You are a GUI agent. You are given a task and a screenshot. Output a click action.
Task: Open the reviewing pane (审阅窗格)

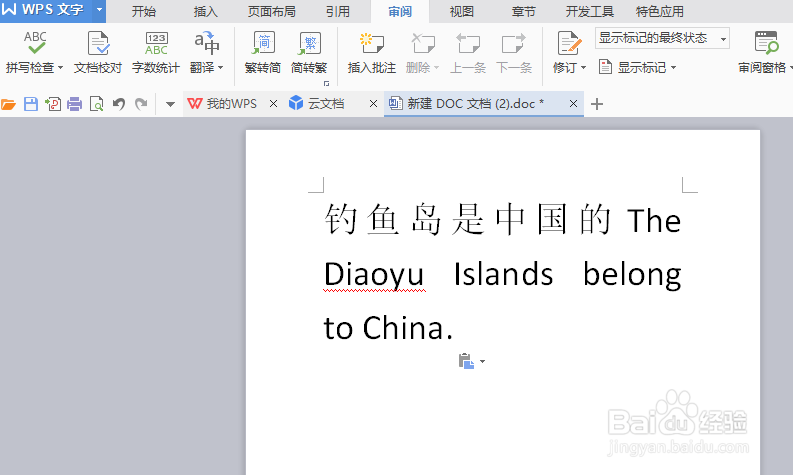765,53
